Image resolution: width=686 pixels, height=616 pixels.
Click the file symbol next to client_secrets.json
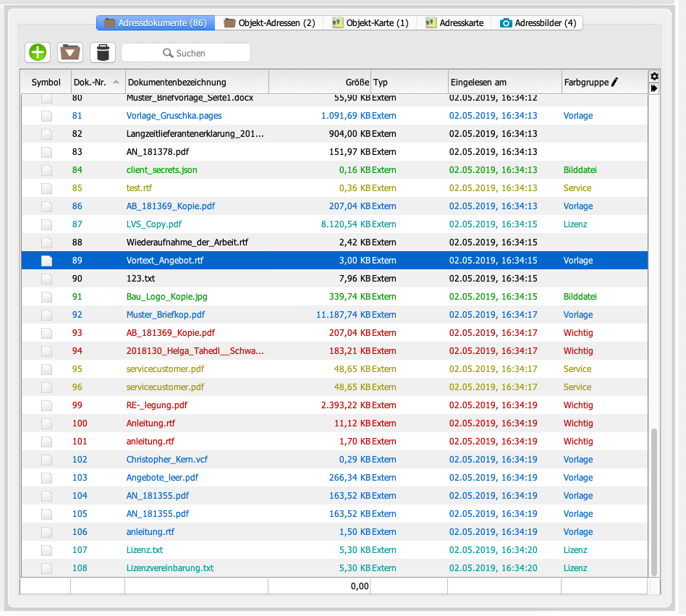pyautogui.click(x=46, y=170)
